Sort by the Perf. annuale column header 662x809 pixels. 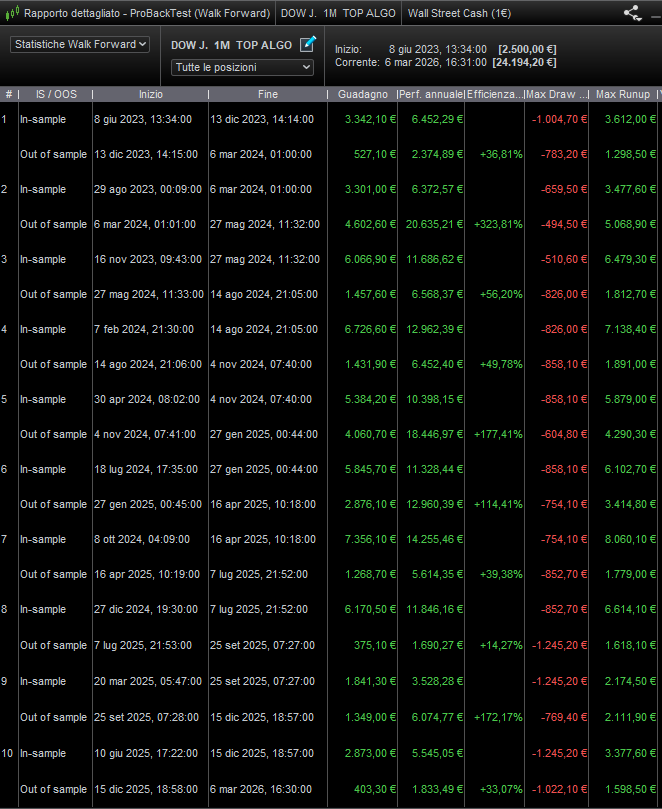(431, 94)
